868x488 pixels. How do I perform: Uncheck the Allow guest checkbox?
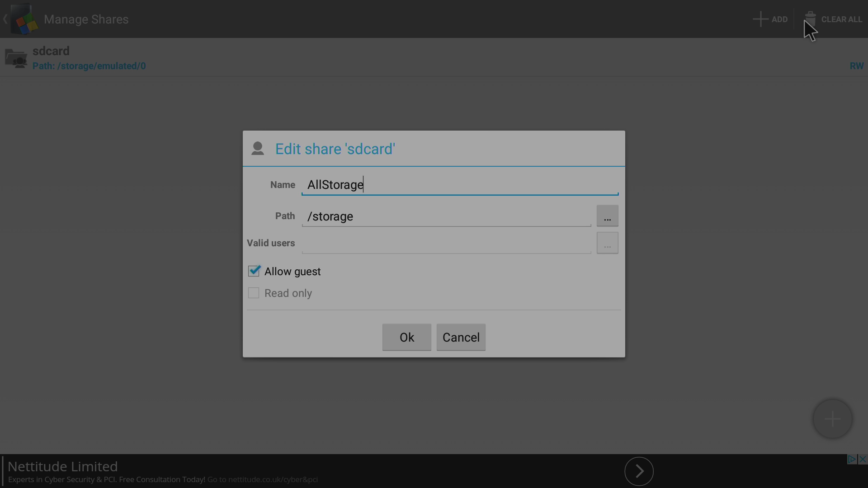click(x=254, y=271)
